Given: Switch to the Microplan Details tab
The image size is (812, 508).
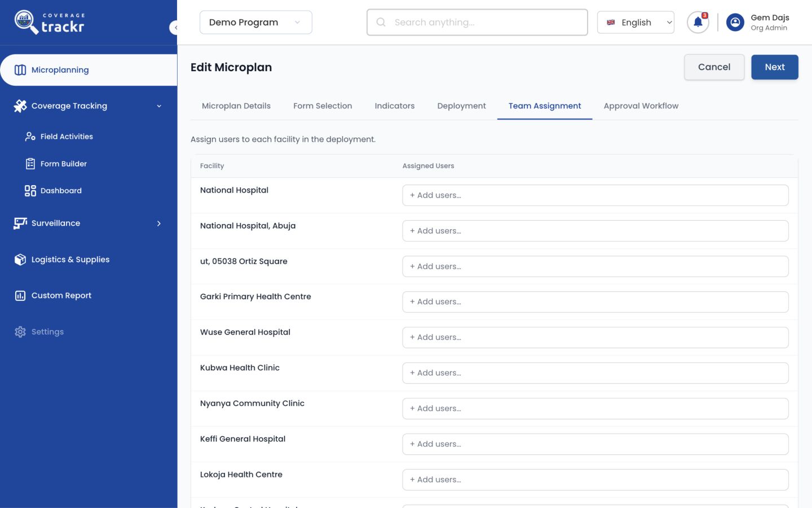Looking at the screenshot, I should (x=236, y=106).
